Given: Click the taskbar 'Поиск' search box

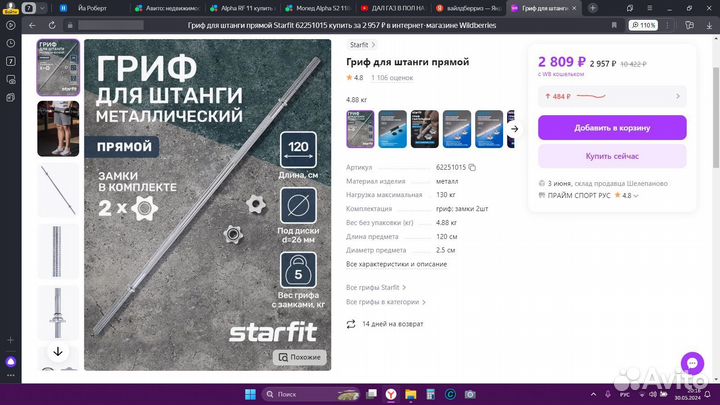Looking at the screenshot, I should 311,394.
